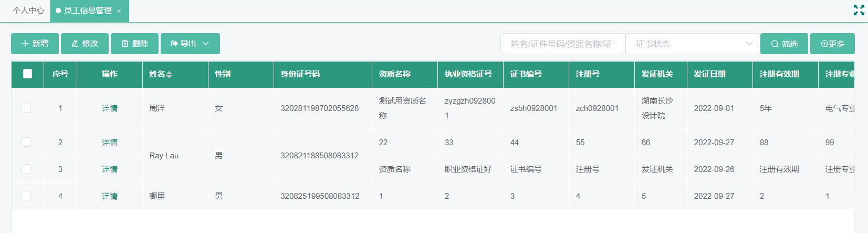
Task: Open 详情 link in row 3
Action: [x=109, y=169]
